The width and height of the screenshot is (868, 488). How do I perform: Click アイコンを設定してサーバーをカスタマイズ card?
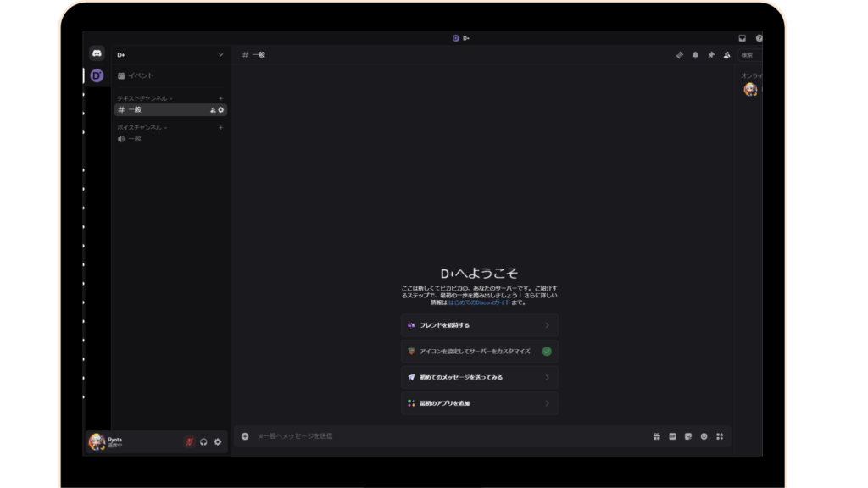[480, 352]
